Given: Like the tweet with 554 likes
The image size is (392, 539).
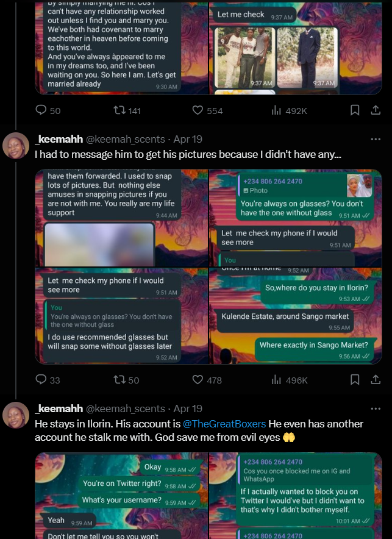Looking at the screenshot, I should 207,110.
